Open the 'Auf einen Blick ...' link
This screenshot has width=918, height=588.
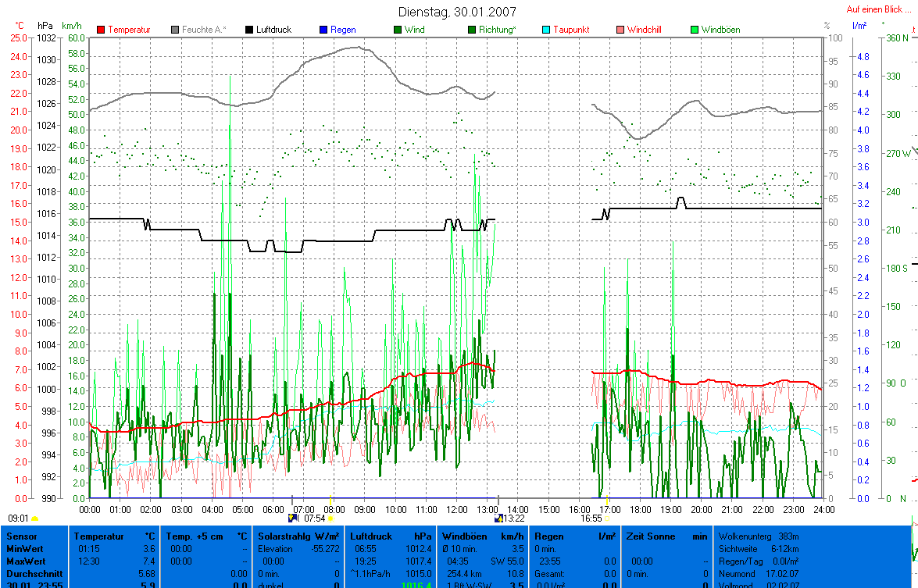(x=878, y=9)
